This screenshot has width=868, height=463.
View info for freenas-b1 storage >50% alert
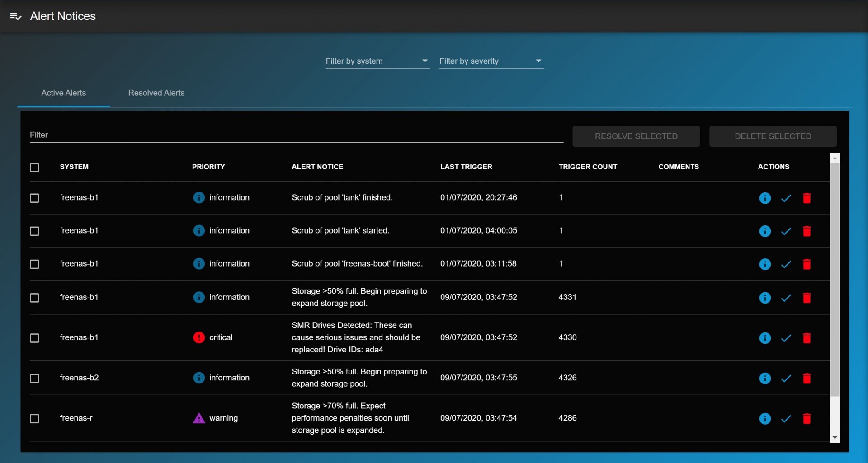pyautogui.click(x=765, y=298)
